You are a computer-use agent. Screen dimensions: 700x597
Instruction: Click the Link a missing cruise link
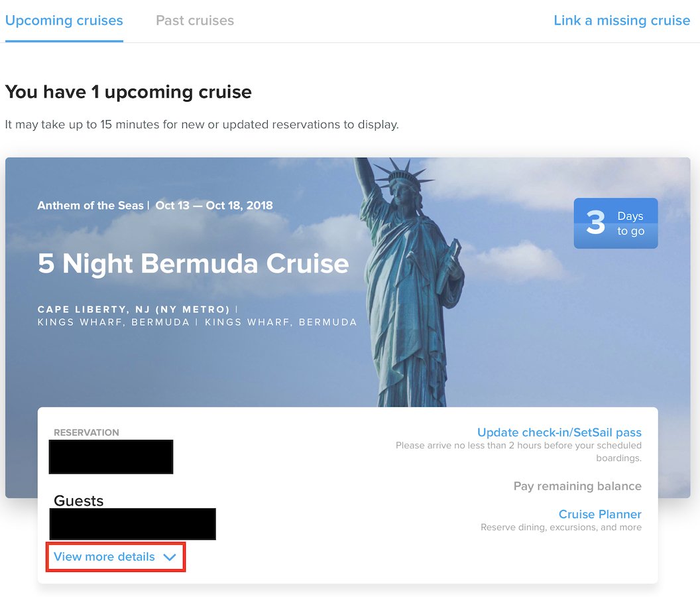(622, 21)
